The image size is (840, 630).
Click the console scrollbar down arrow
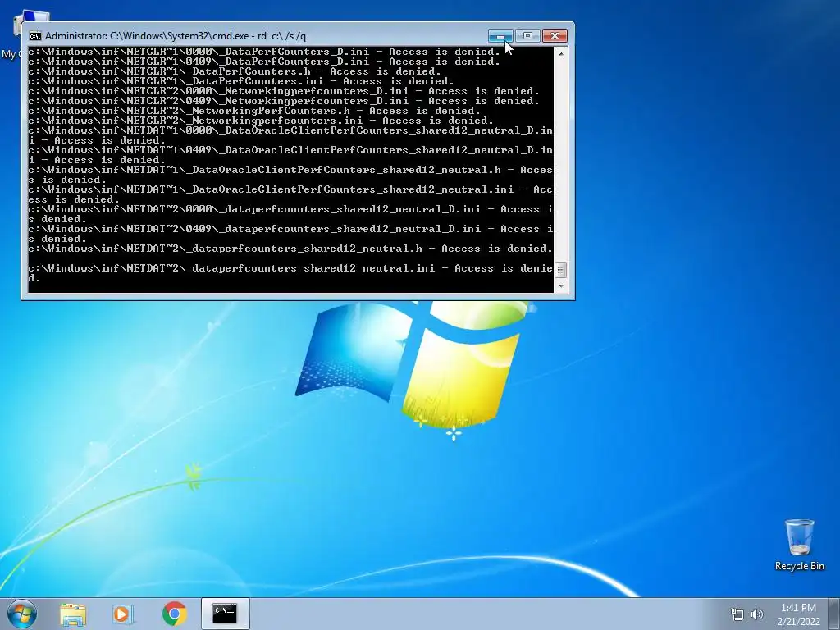(560, 286)
